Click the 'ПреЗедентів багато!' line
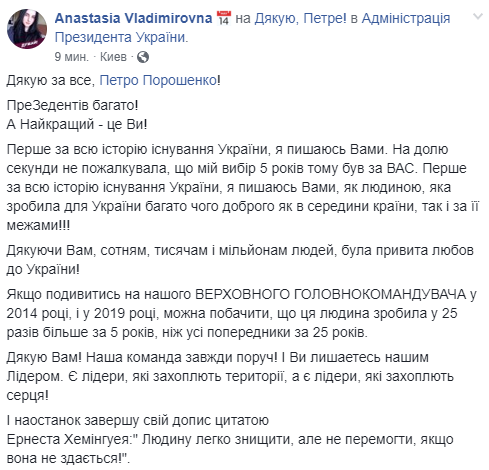The width and height of the screenshot is (489, 470). (x=72, y=105)
